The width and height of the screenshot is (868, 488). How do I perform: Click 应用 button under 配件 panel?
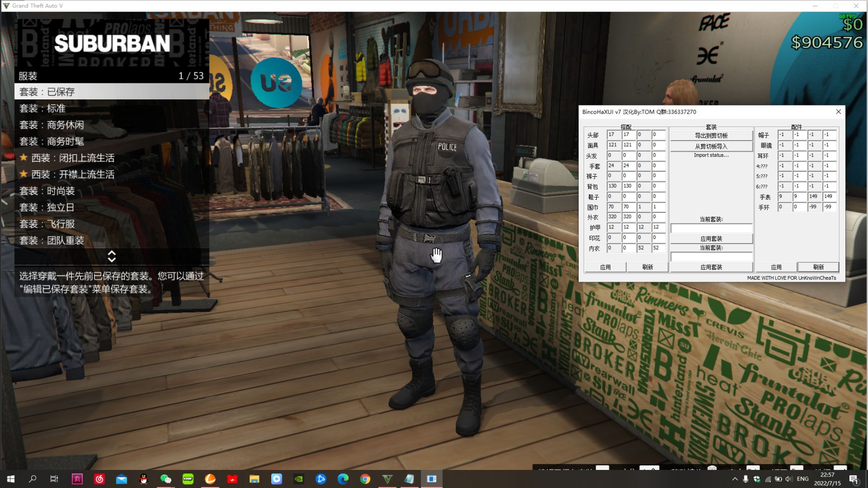coord(776,267)
